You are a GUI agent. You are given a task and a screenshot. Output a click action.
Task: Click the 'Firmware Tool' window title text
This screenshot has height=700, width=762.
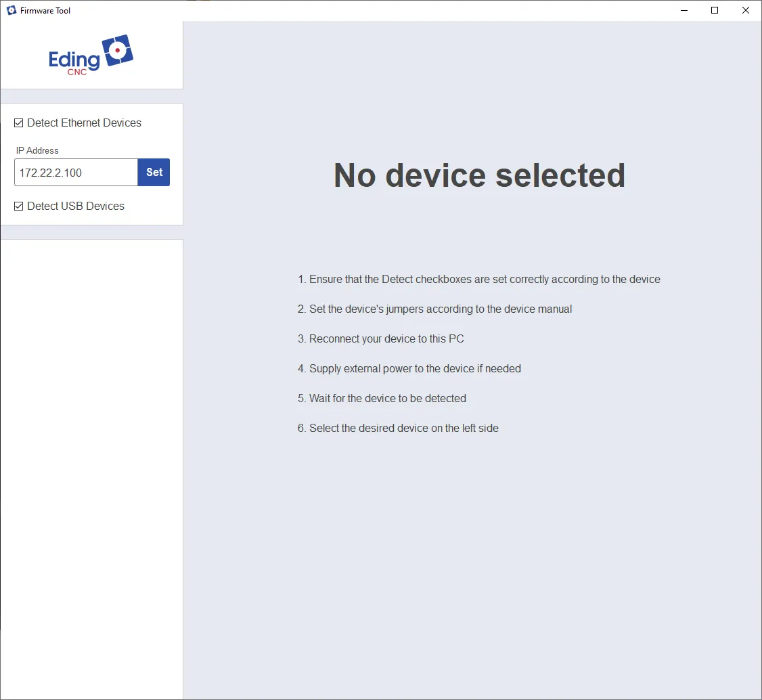45,11
